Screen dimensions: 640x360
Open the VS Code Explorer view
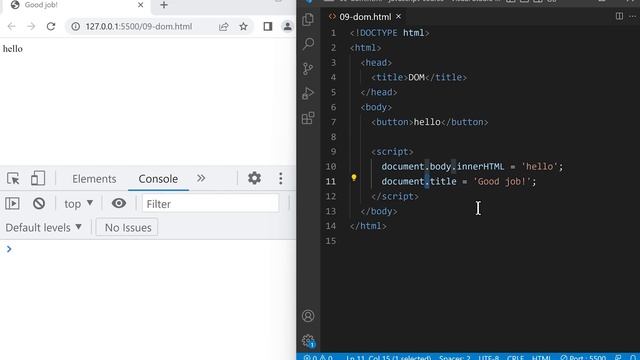308,19
